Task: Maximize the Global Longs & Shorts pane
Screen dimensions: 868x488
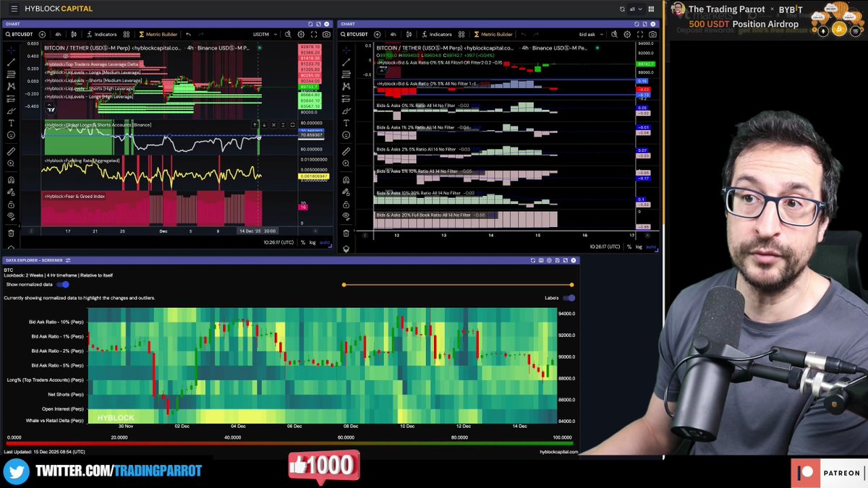Action: [292, 125]
